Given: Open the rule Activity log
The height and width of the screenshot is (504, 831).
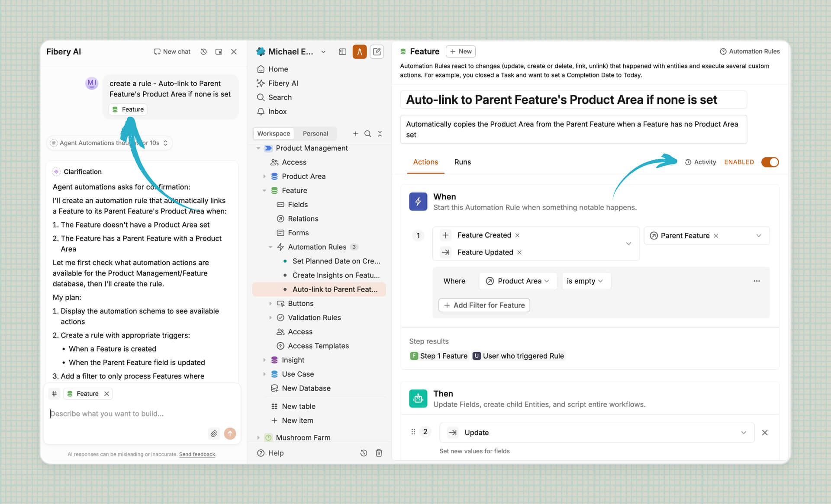Looking at the screenshot, I should [x=700, y=162].
